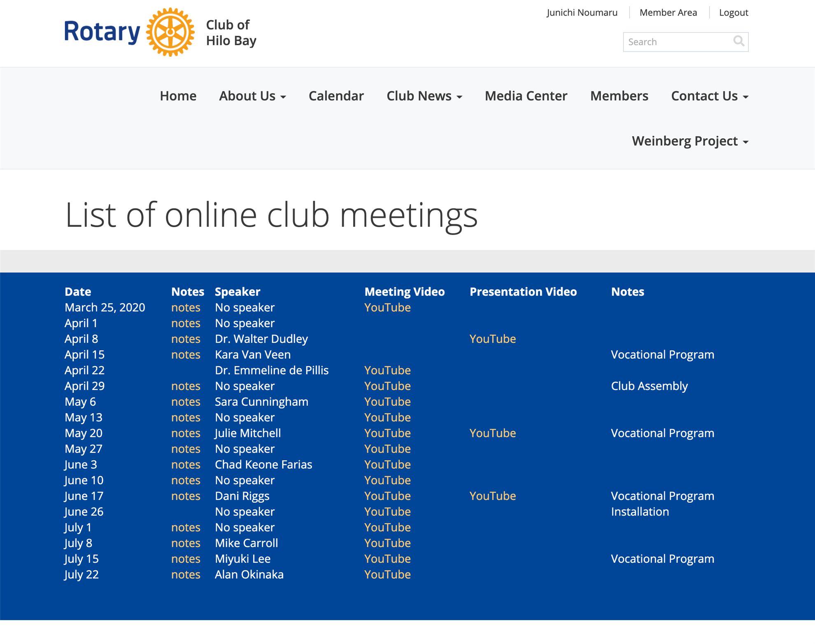Open the Calendar menu item

336,96
